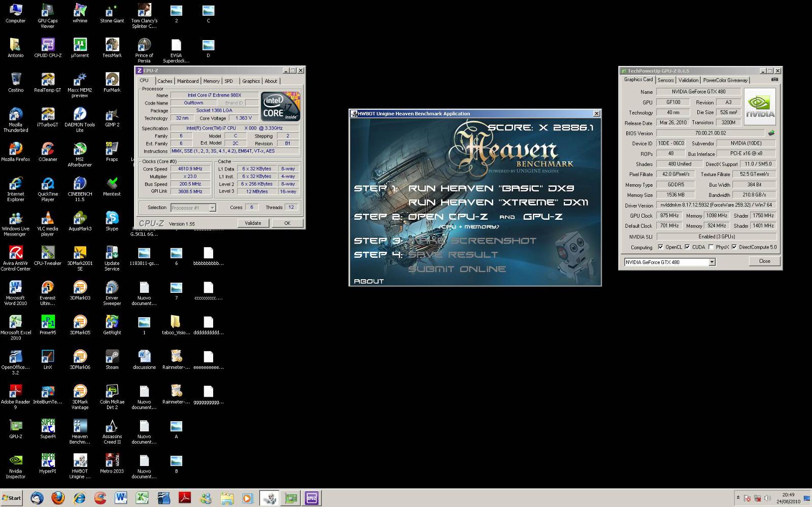Open the CINEBENCH 11.5 icon
The image size is (812, 507).
[80, 189]
